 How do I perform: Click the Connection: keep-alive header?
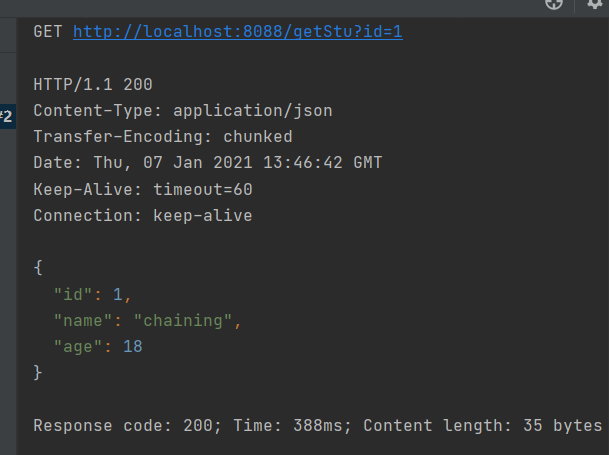[x=143, y=215]
